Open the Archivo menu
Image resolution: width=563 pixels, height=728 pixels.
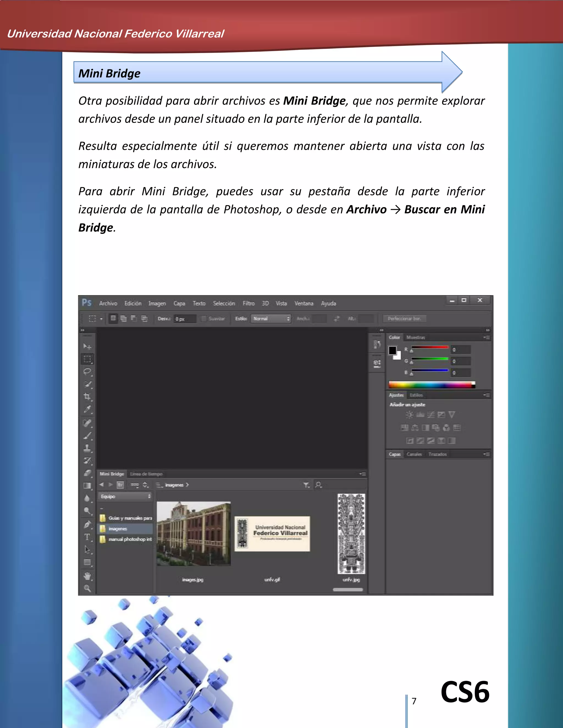pos(108,303)
